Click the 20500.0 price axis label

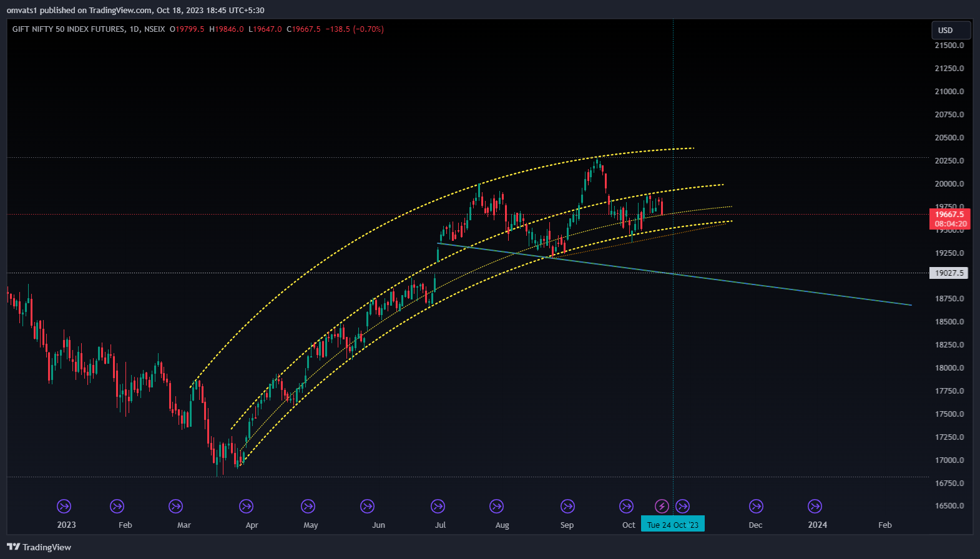tap(949, 138)
